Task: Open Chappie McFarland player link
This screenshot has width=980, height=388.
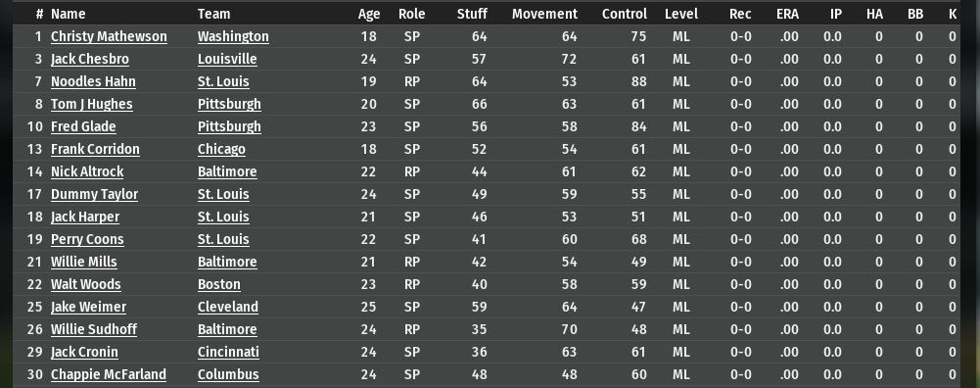Action: (x=109, y=374)
